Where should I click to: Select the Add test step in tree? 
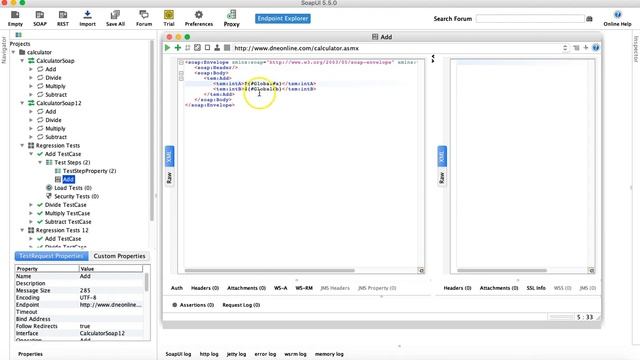(x=68, y=180)
